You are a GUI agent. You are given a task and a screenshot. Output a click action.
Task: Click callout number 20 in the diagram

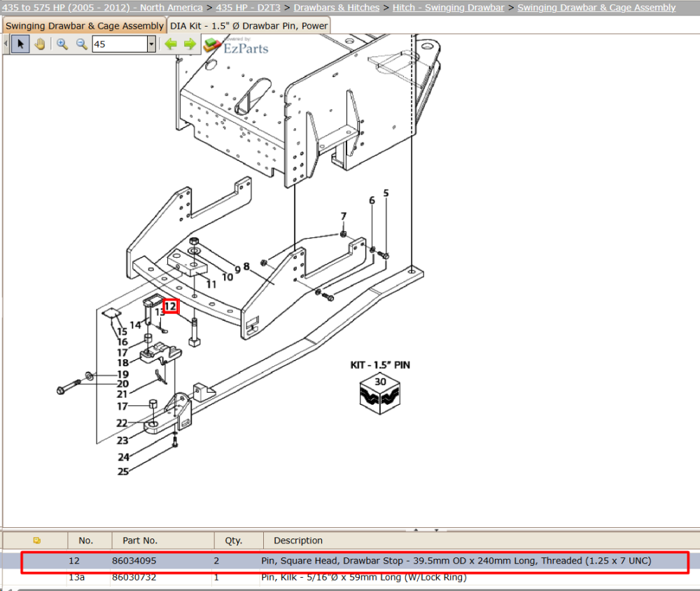122,384
